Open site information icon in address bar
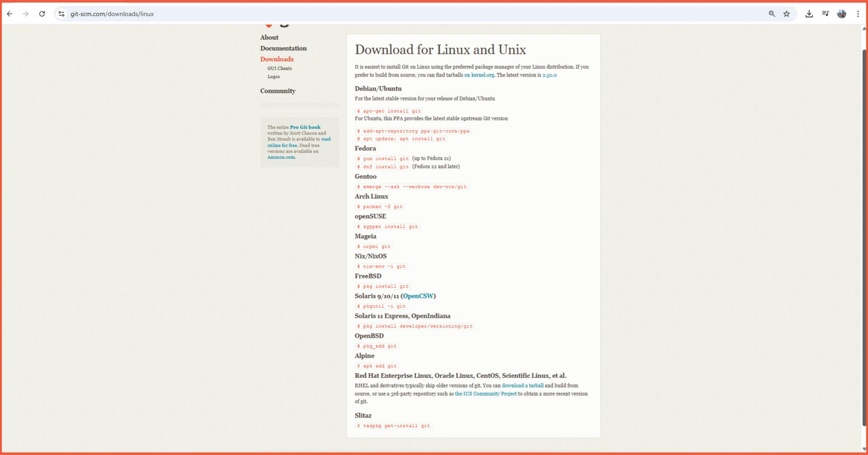This screenshot has width=868, height=455. (61, 14)
